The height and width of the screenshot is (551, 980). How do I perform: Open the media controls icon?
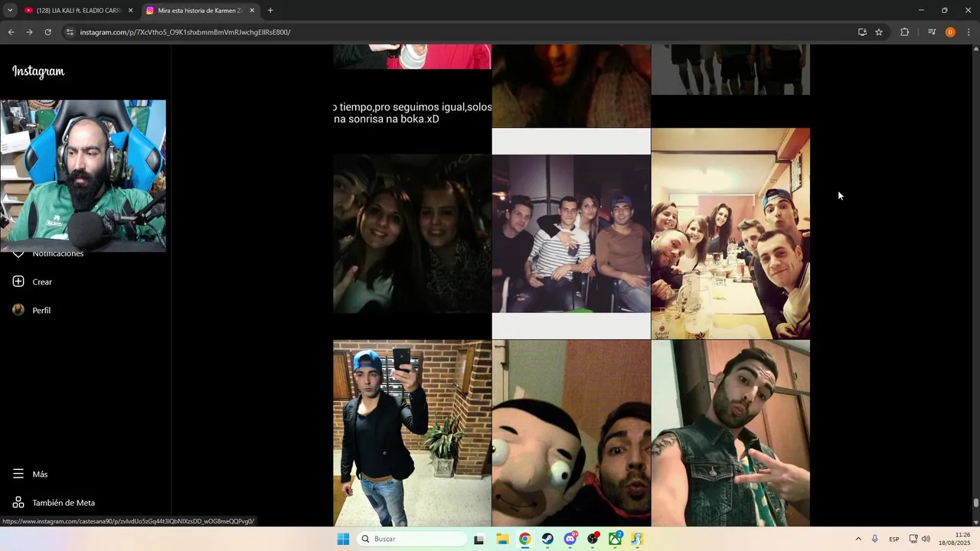click(x=932, y=32)
